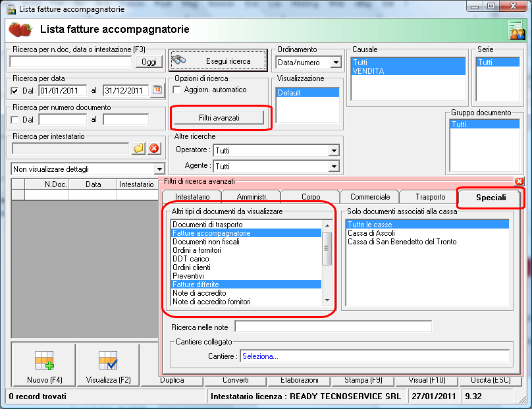
Task: Select Cassa di Ascoli
Action: click(x=427, y=233)
